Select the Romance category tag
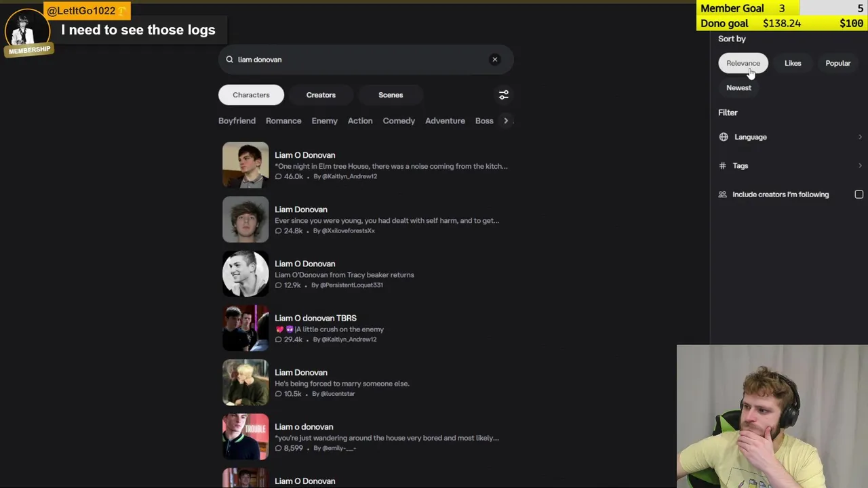The width and height of the screenshot is (868, 488). click(x=283, y=121)
